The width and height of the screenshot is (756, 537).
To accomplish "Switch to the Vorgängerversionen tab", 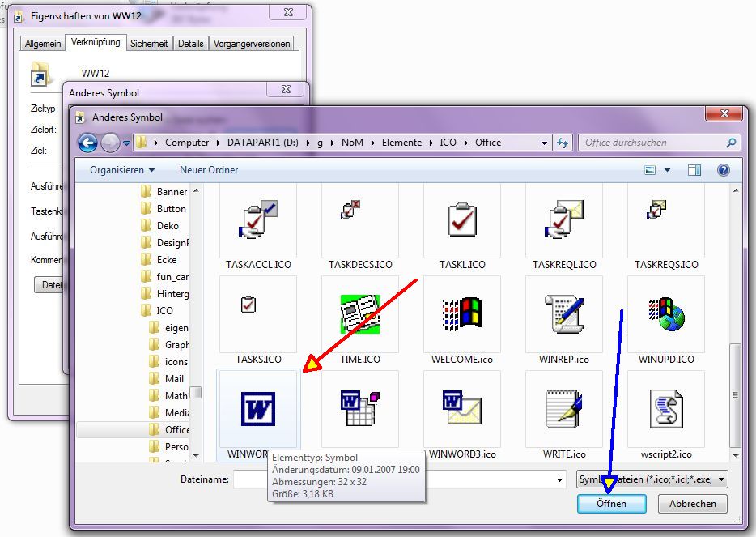I will [x=251, y=44].
